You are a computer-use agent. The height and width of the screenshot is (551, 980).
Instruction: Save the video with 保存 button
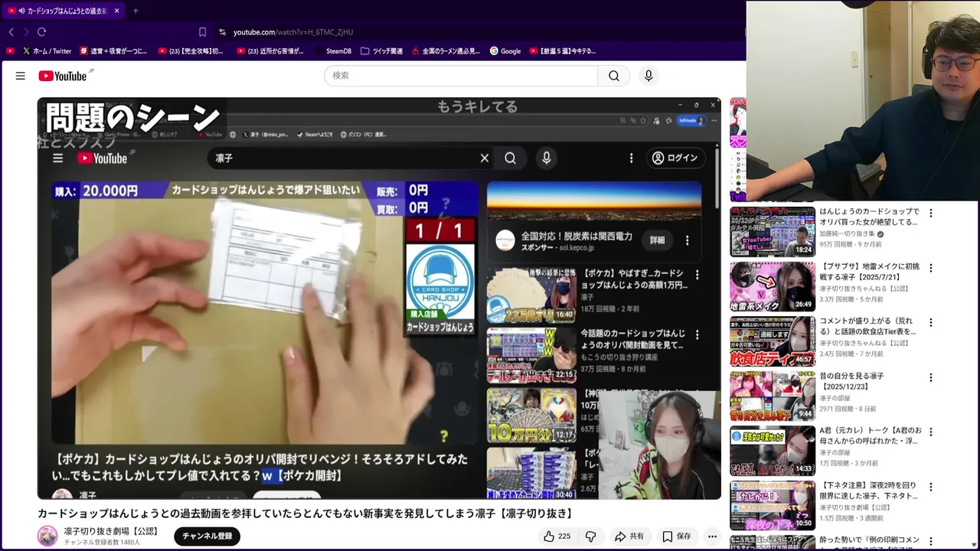(677, 536)
